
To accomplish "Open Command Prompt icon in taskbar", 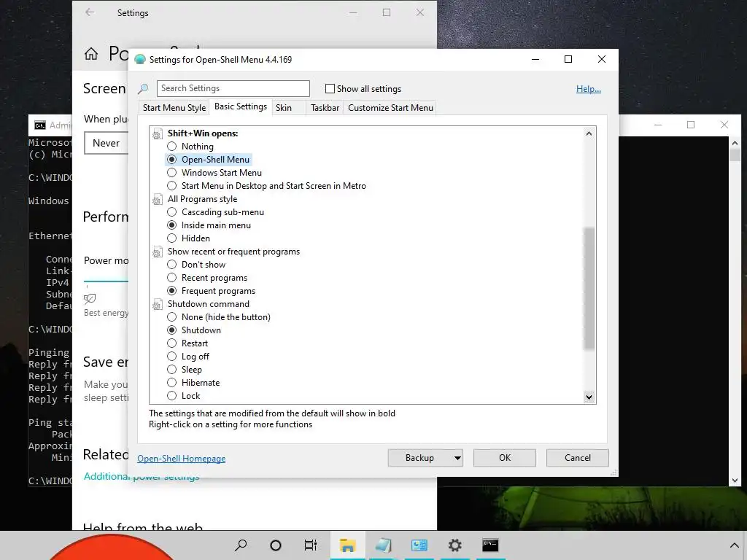I will [490, 545].
